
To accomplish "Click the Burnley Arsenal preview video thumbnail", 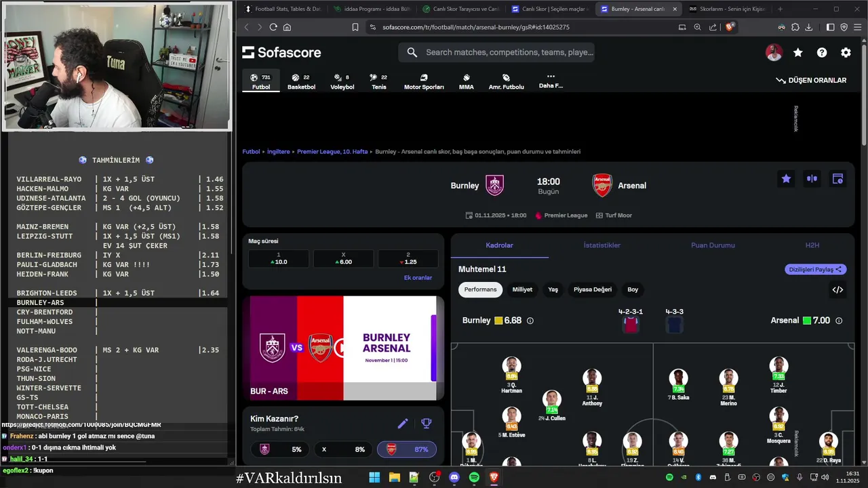I will click(343, 348).
